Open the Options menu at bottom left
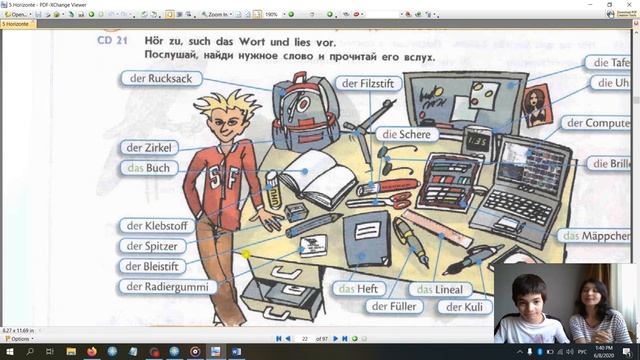 click(20, 339)
